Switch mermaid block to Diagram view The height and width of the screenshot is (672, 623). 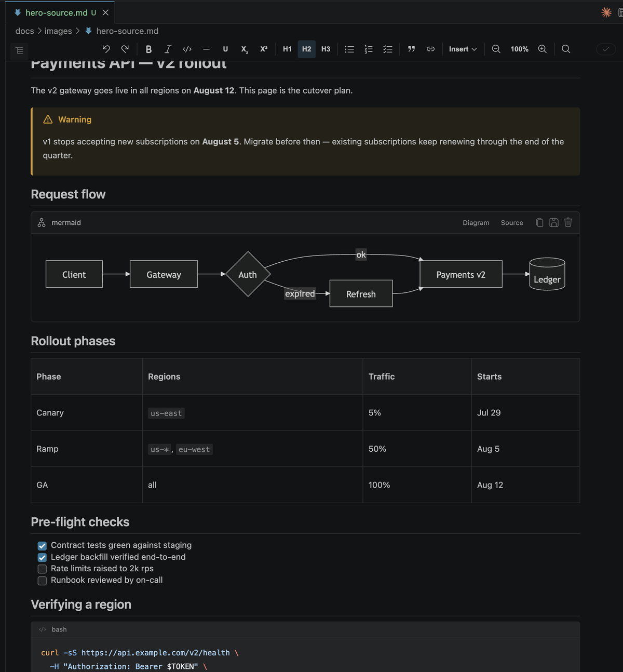(476, 223)
